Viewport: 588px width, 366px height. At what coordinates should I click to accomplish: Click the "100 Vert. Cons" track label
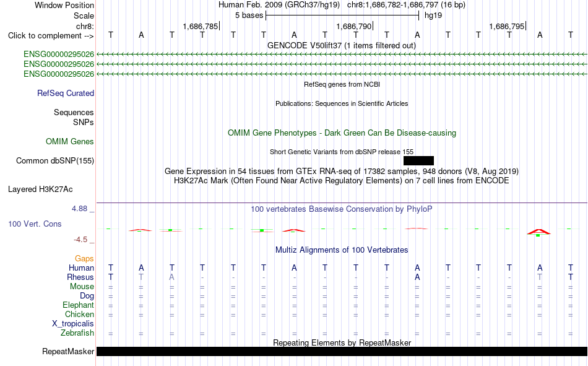[x=35, y=224]
